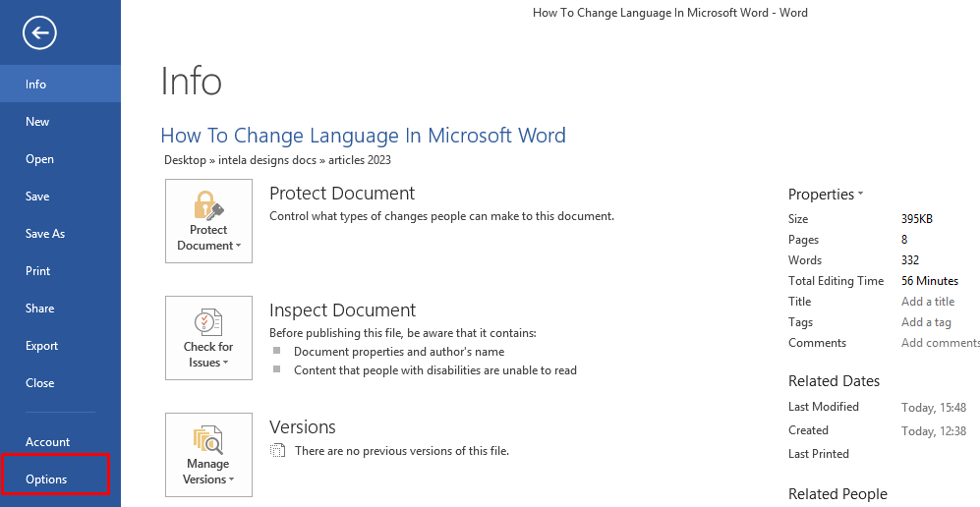
Task: Click the Last Printed label
Action: pos(818,454)
